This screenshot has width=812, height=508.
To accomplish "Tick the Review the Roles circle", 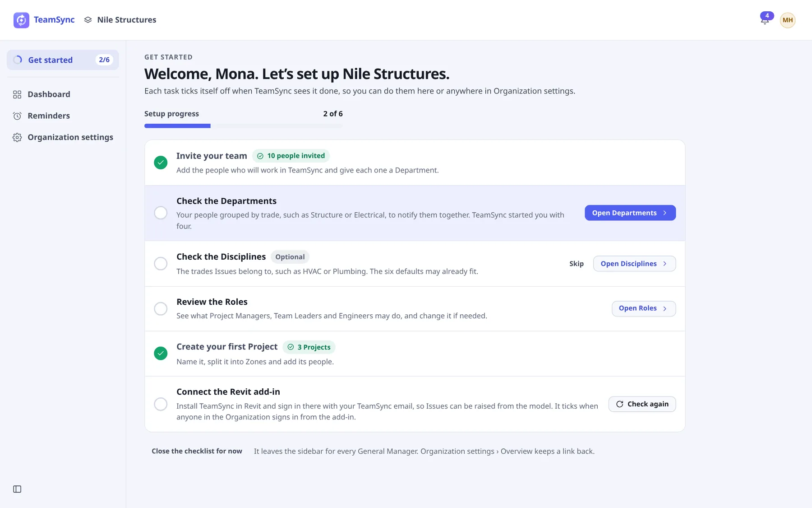I will pyautogui.click(x=161, y=309).
